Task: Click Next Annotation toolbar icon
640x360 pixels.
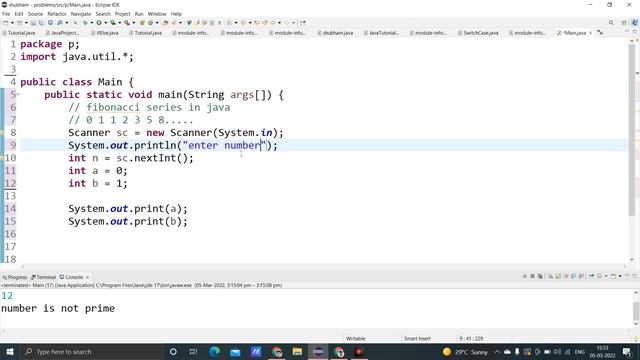Action: 229,23
